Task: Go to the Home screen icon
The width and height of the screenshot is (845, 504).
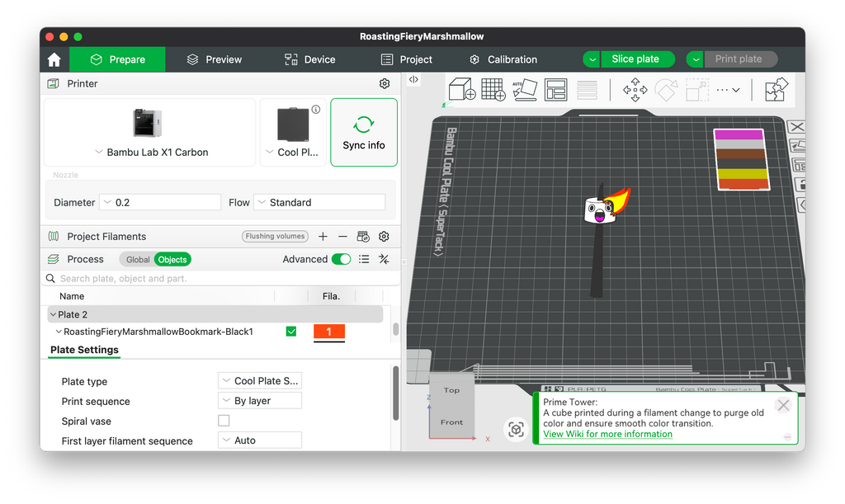Action: tap(54, 59)
